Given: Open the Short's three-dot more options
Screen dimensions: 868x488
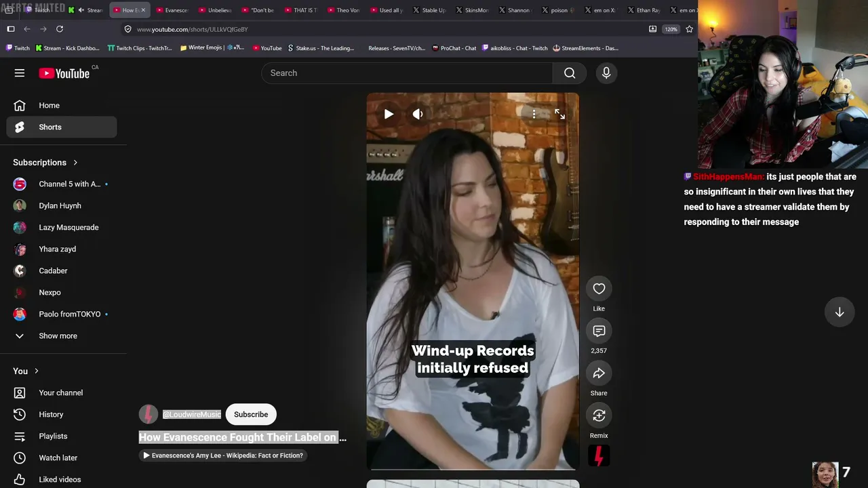Looking at the screenshot, I should [534, 114].
